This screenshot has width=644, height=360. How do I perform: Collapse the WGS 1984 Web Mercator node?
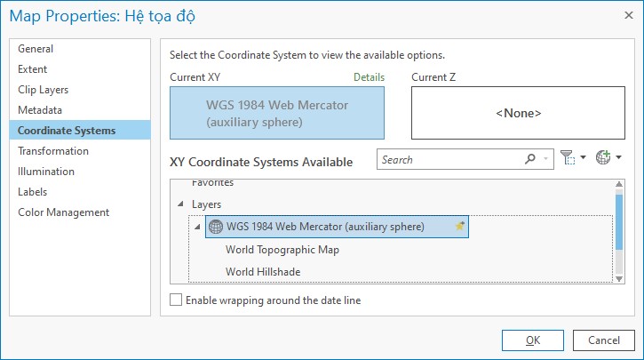click(197, 227)
